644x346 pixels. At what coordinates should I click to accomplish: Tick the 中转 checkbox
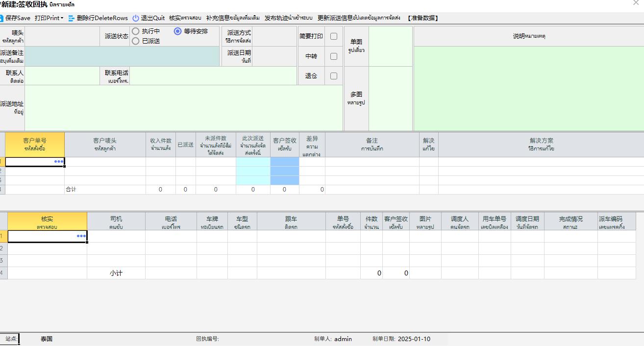pos(334,56)
